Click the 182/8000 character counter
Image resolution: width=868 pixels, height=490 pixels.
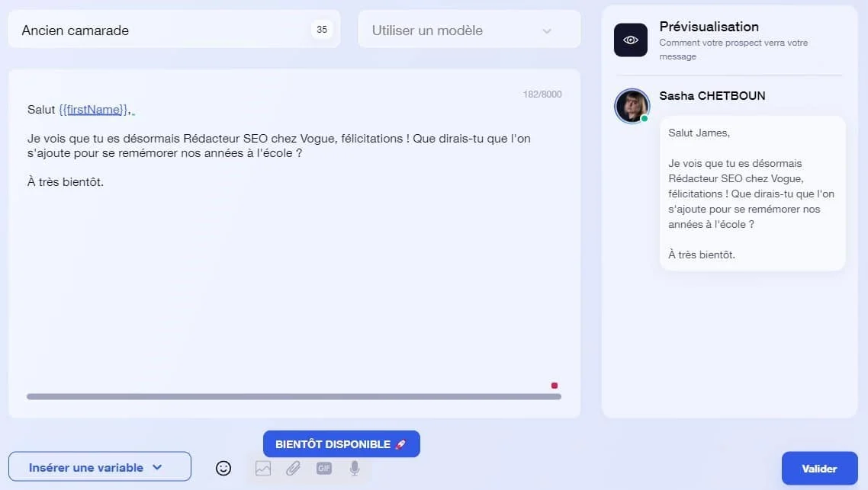pyautogui.click(x=542, y=94)
